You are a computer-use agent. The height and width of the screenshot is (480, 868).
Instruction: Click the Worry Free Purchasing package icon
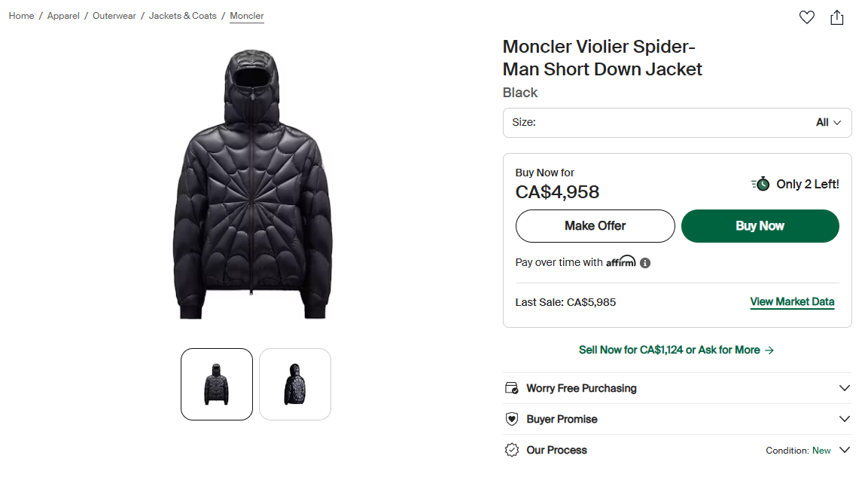coord(512,387)
